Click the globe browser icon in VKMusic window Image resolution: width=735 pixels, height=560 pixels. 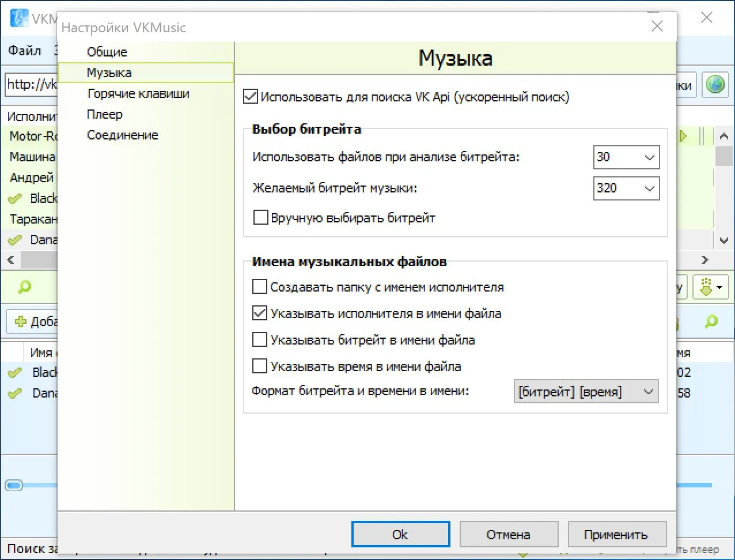tap(715, 85)
